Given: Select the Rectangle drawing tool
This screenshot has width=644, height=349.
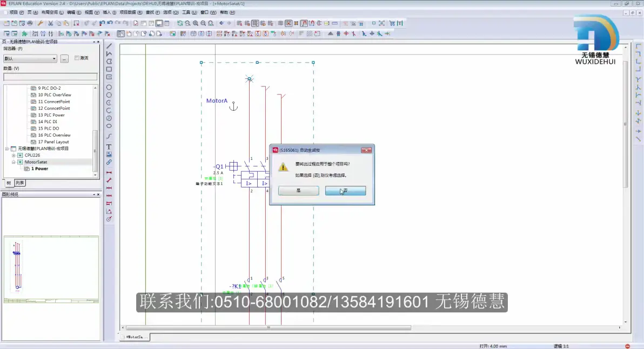Looking at the screenshot, I should coord(109,69).
